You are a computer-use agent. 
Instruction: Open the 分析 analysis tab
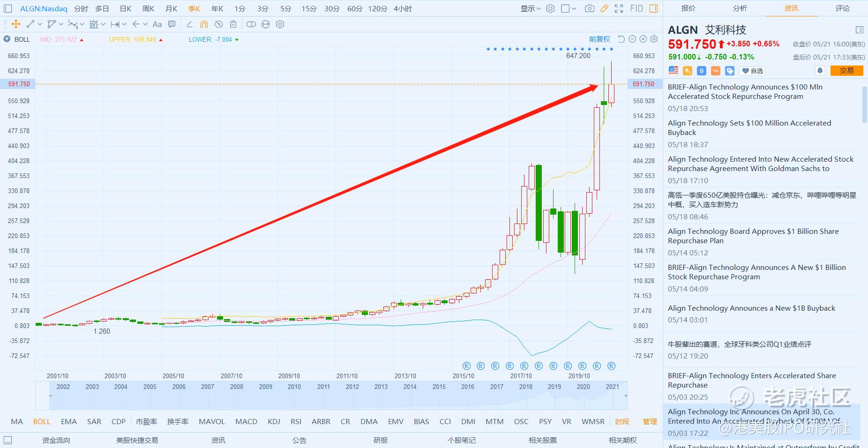click(740, 8)
